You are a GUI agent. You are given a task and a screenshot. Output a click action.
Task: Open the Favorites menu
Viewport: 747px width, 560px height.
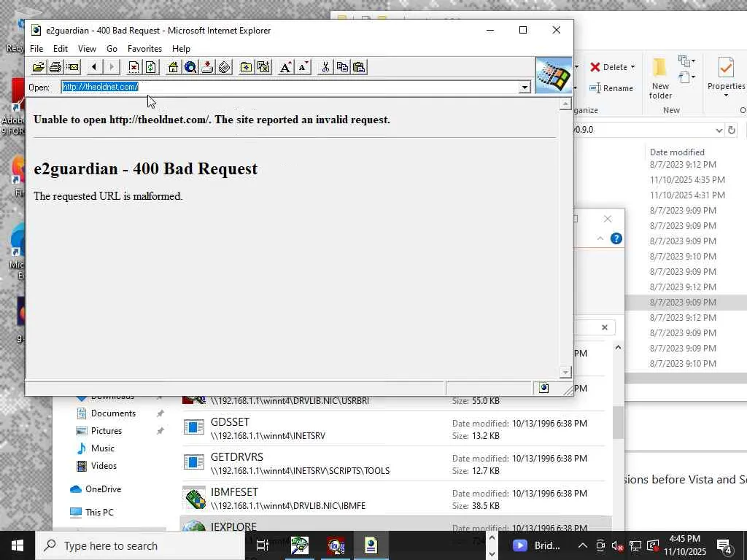[x=145, y=49]
